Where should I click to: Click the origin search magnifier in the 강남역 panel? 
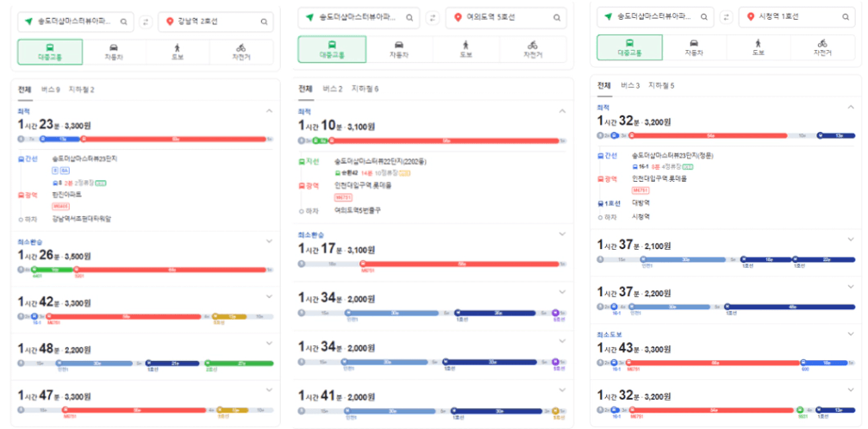[x=123, y=22]
